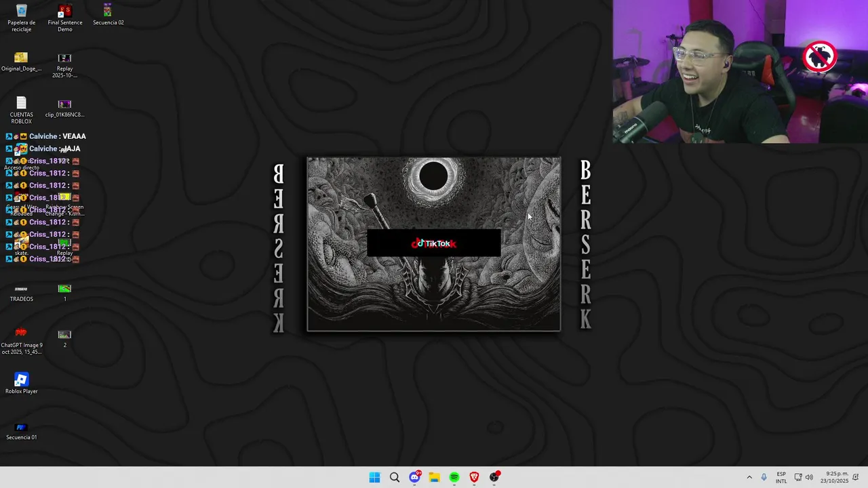Select the Final Sentence Demo desktop shortcut
The width and height of the screenshot is (868, 488).
(64, 18)
